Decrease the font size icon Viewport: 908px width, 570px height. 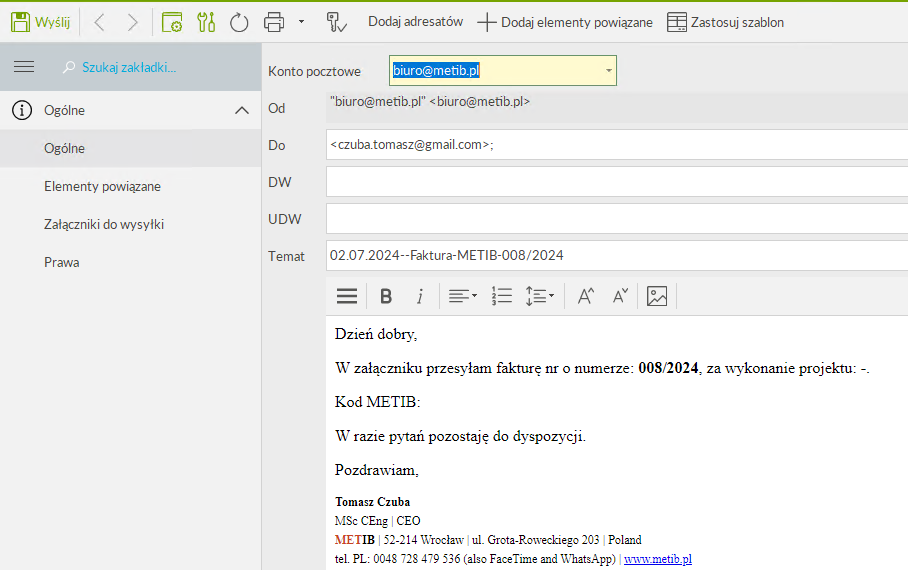pyautogui.click(x=620, y=296)
